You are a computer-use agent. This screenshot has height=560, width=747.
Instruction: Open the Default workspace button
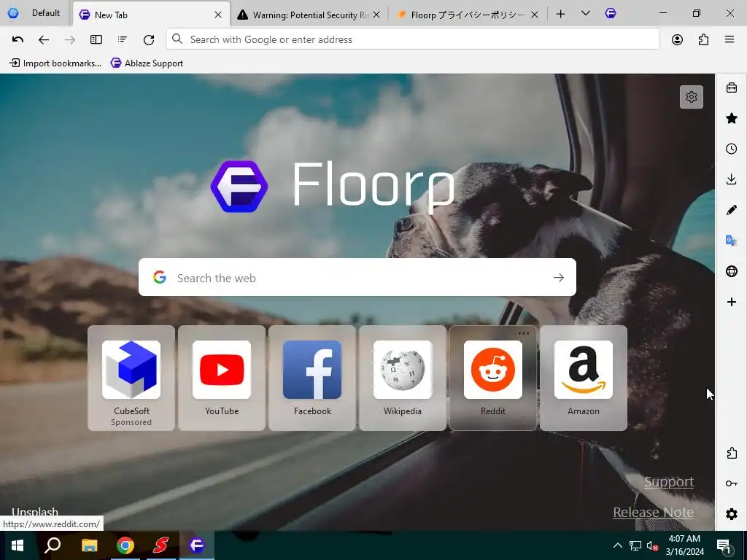(x=34, y=13)
